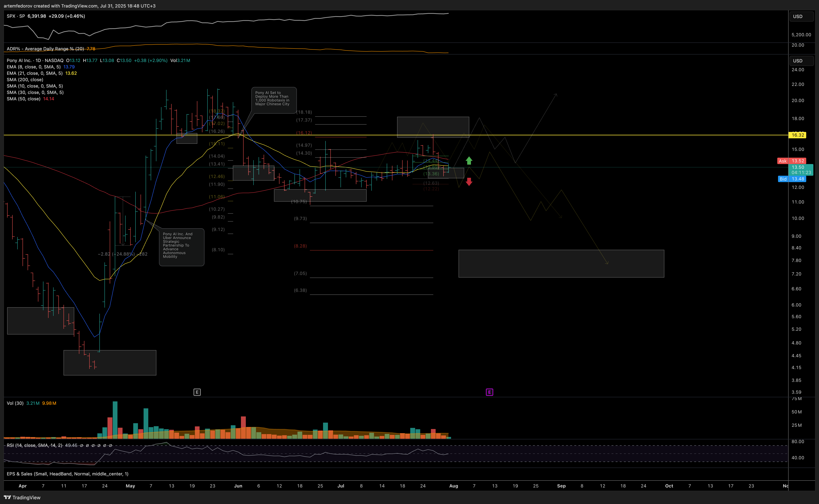Click the gray earnings E marker in May
The image size is (819, 504).
click(197, 392)
